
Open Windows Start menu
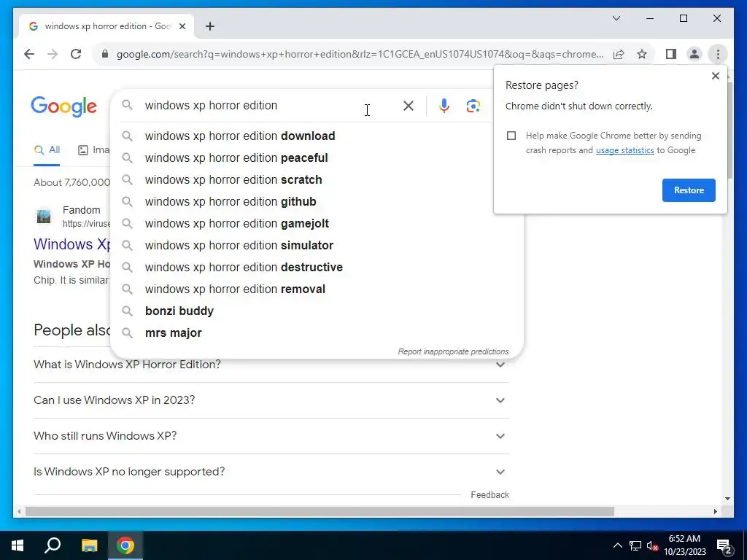pyautogui.click(x=18, y=545)
